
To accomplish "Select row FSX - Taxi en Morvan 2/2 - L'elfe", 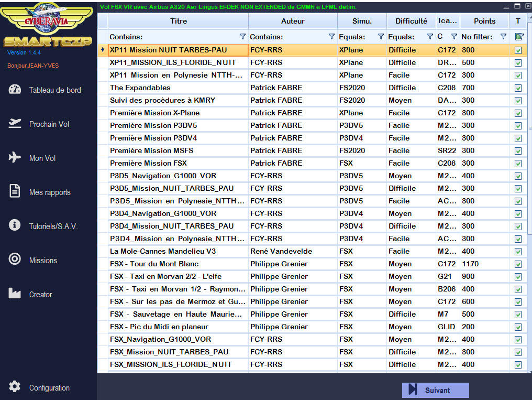I will click(x=312, y=276).
